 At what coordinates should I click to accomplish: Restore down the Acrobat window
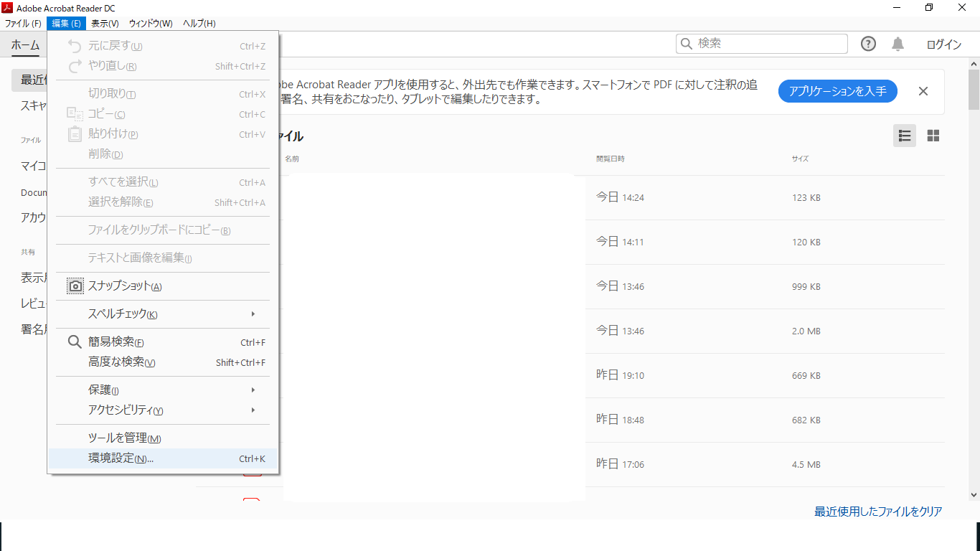pyautogui.click(x=929, y=8)
